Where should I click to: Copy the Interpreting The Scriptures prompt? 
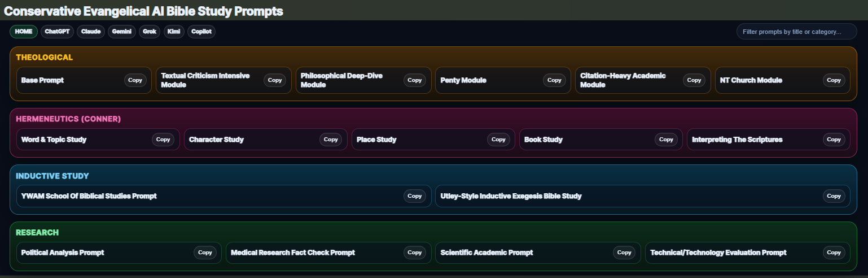coord(834,140)
